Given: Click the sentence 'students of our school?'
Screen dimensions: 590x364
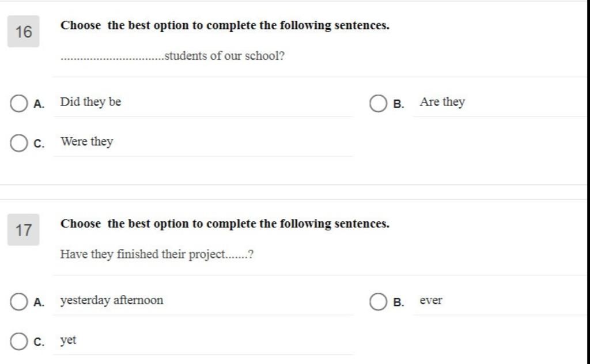Looking at the screenshot, I should click(x=225, y=56).
